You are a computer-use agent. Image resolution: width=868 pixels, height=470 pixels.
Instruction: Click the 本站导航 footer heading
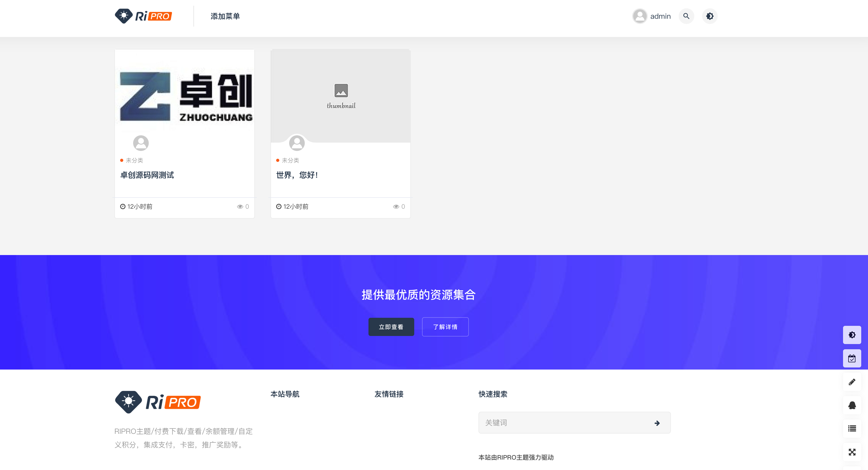[x=285, y=394]
